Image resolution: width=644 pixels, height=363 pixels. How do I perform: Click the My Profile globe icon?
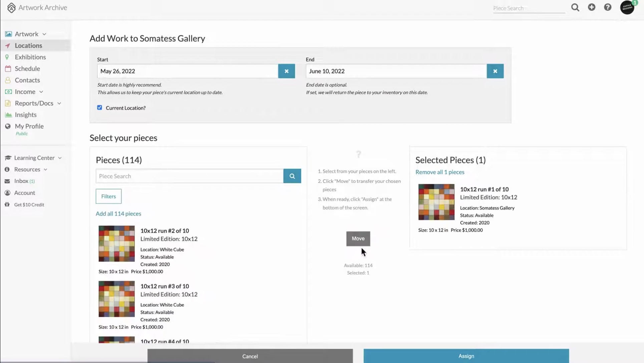8,126
